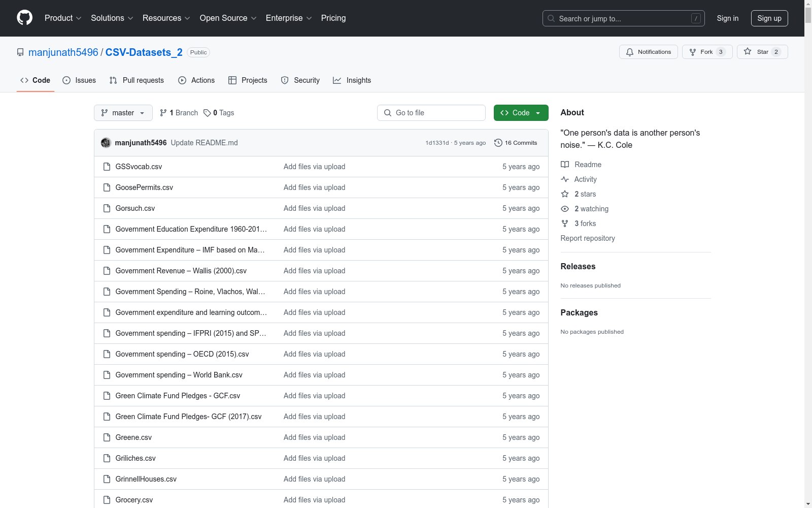812x508 pixels.
Task: Click the Sign in link
Action: point(728,18)
